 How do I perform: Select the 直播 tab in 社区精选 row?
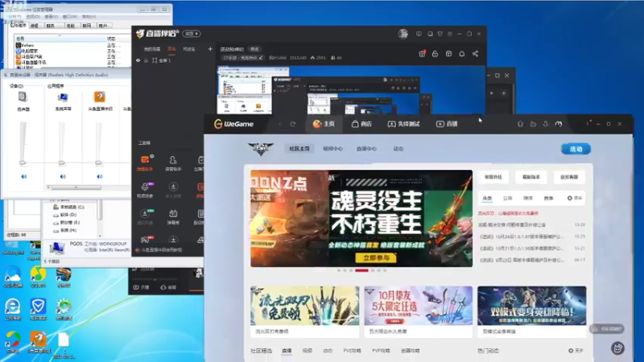point(287,351)
